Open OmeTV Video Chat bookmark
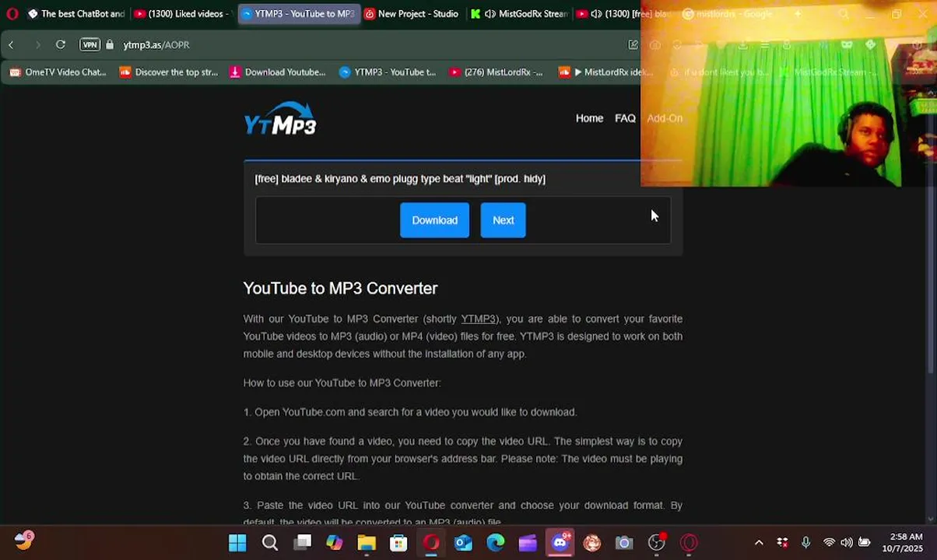The height and width of the screenshot is (560, 937). tap(58, 72)
